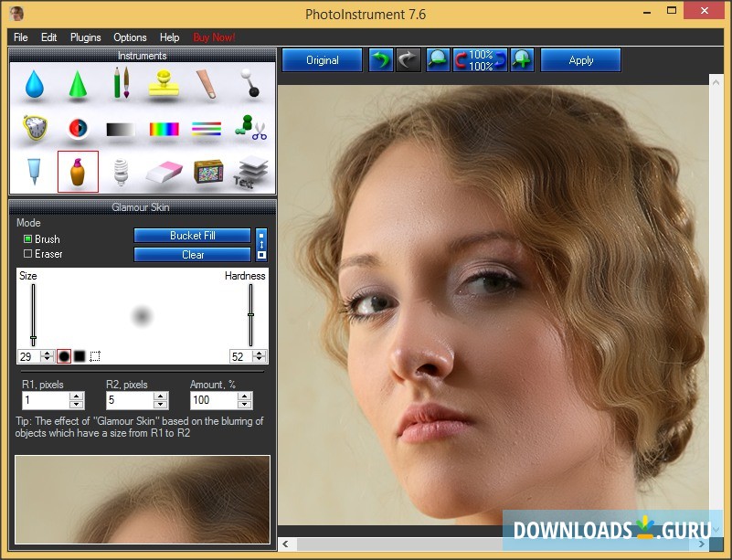Select the blue tube skin cleaner tool
This screenshot has height=560, width=732.
pos(34,171)
